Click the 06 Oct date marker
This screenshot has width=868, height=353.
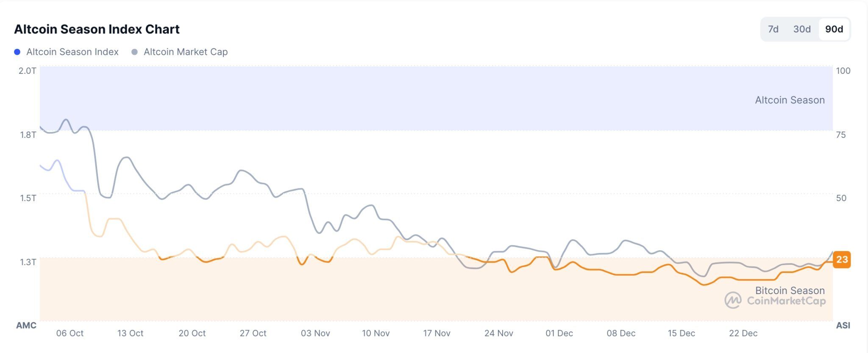pos(70,333)
